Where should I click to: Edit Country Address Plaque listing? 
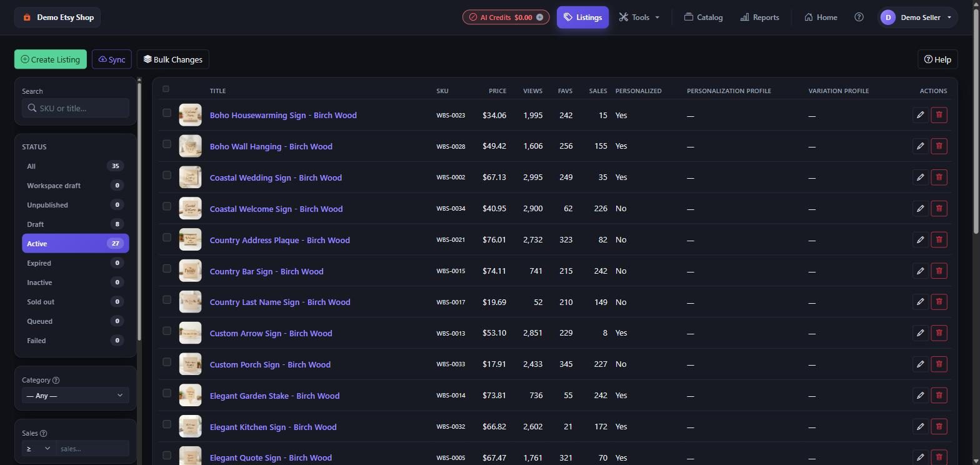(920, 239)
